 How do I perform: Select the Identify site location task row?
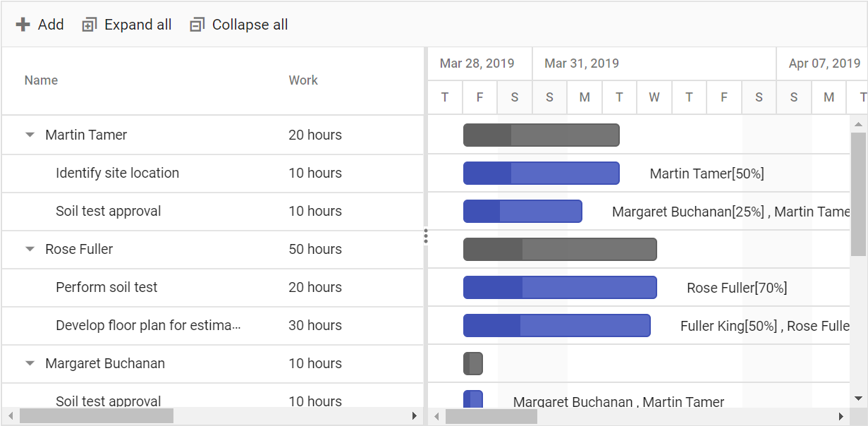click(x=117, y=173)
